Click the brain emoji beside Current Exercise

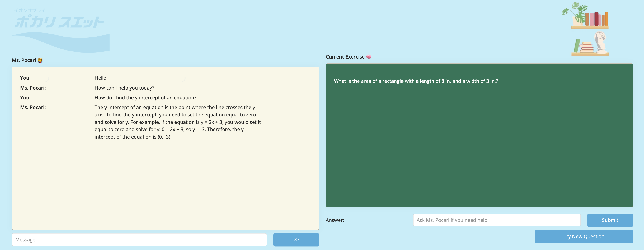369,57
